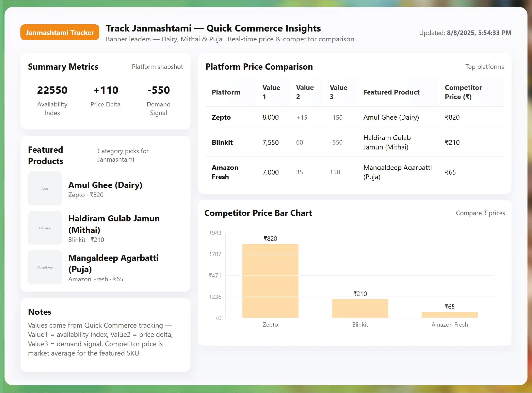Select the Amazon Fresh table row
The width and height of the screenshot is (532, 393).
(x=354, y=172)
